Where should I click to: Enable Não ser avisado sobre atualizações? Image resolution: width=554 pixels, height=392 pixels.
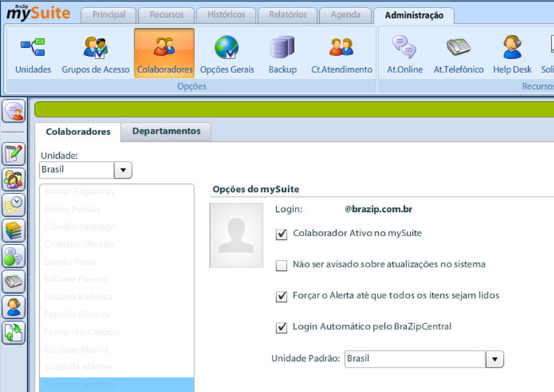point(281,265)
